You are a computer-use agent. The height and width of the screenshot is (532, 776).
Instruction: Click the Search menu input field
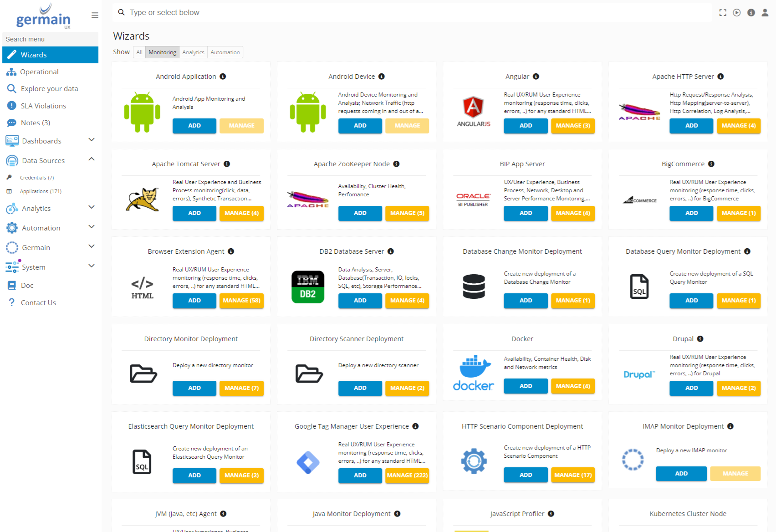click(x=50, y=39)
